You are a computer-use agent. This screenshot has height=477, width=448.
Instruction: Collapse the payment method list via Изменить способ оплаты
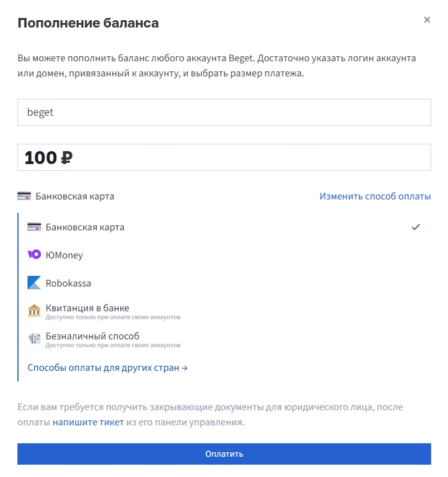pos(374,196)
